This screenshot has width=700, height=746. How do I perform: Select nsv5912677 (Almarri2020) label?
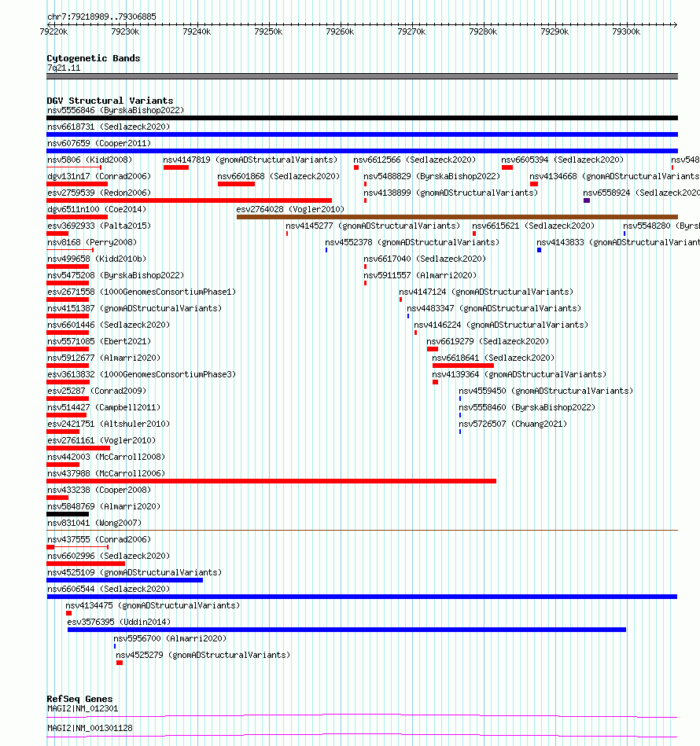[104, 358]
